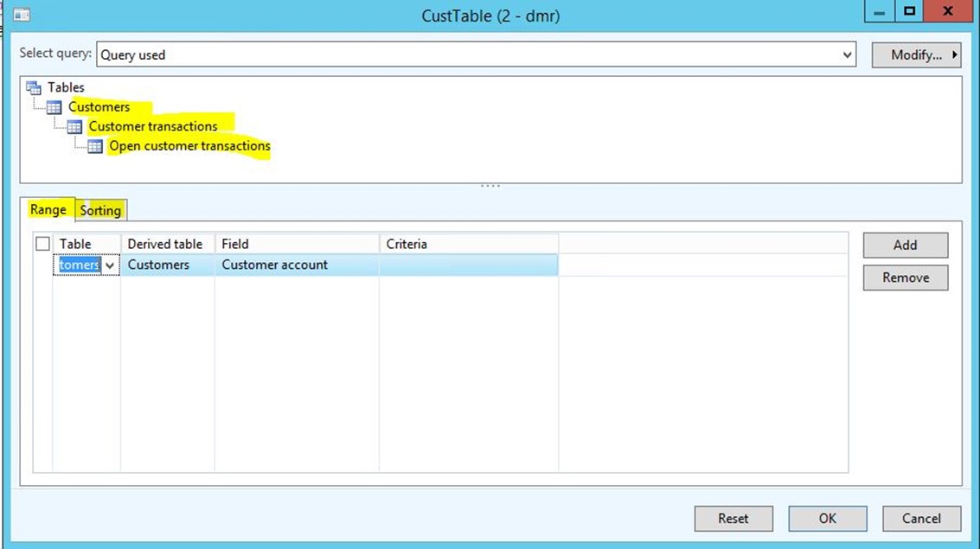This screenshot has height=549, width=980.
Task: Switch to the Sorting tab
Action: click(100, 210)
